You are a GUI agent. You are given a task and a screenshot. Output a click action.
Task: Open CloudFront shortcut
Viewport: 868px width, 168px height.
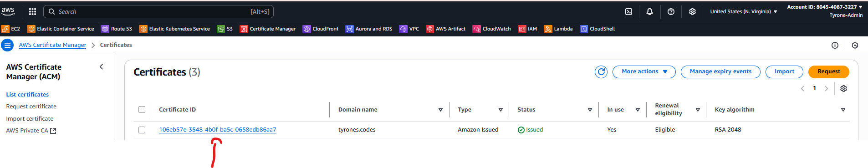321,29
